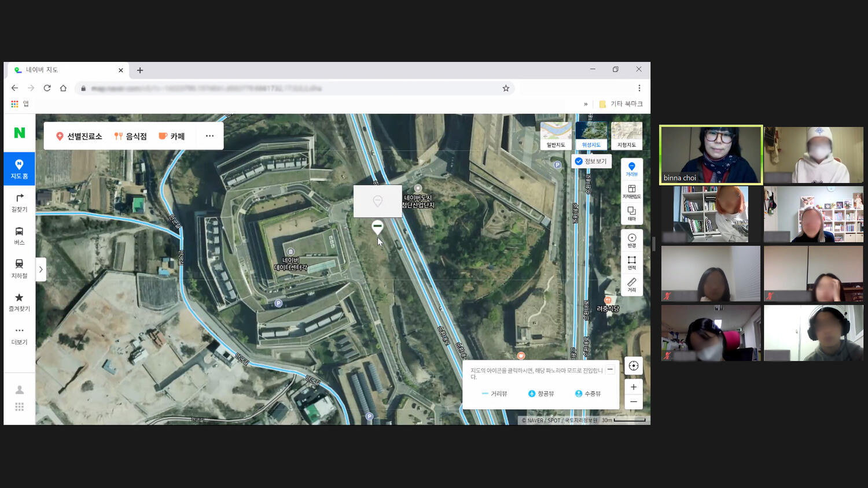
Task: Select the video tile of participant wearing headphones
Action: 814,333
